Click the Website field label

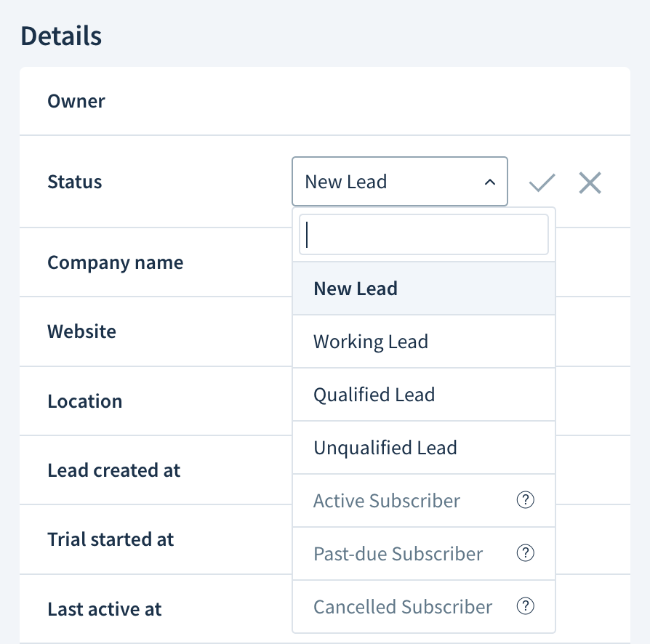pos(81,331)
